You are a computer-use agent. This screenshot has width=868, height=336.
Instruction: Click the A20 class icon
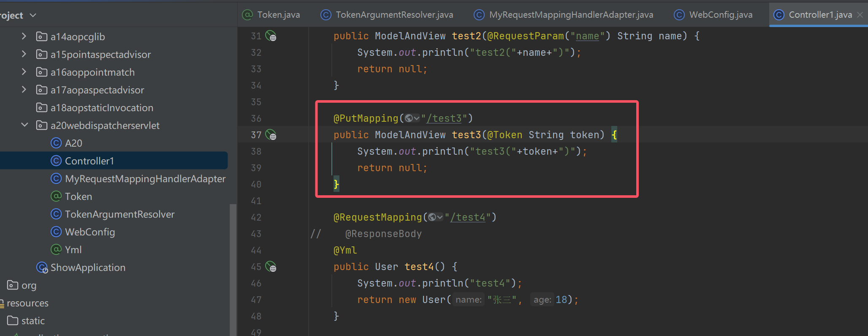click(x=56, y=143)
